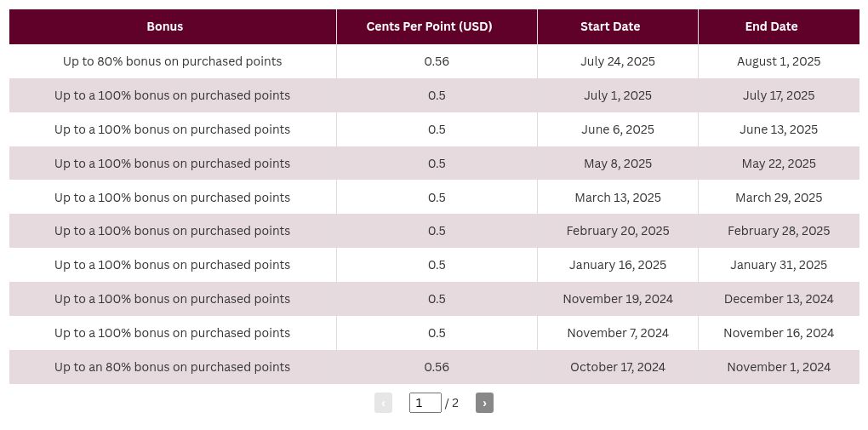The height and width of the screenshot is (430, 868).
Task: Go to next page arrow button
Action: click(x=484, y=403)
